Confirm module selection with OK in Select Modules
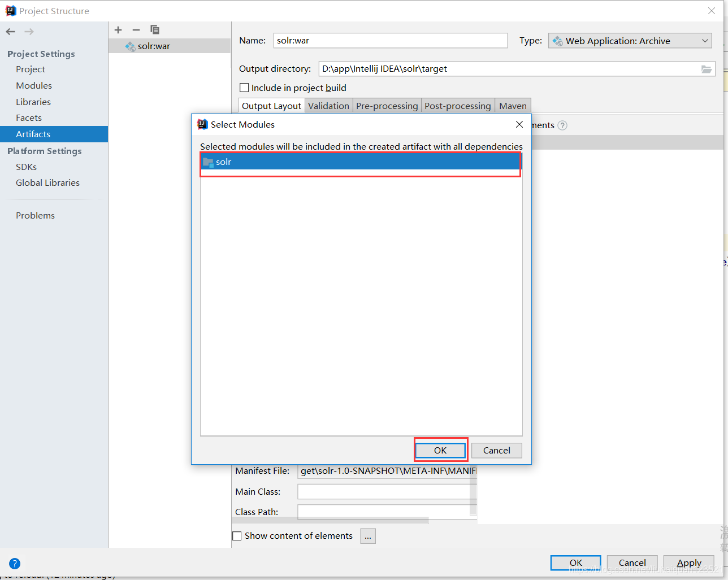Viewport: 728px width, 580px height. click(440, 450)
